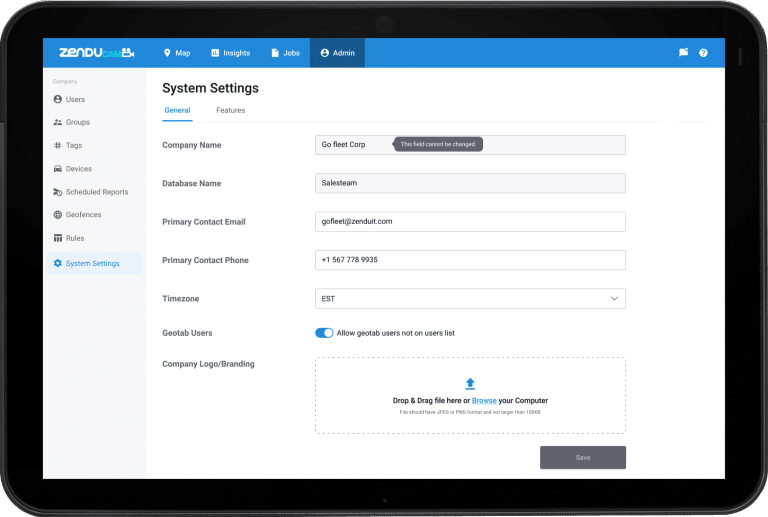Viewport: 768px width, 517px height.
Task: Open the Map menu
Action: pos(177,53)
